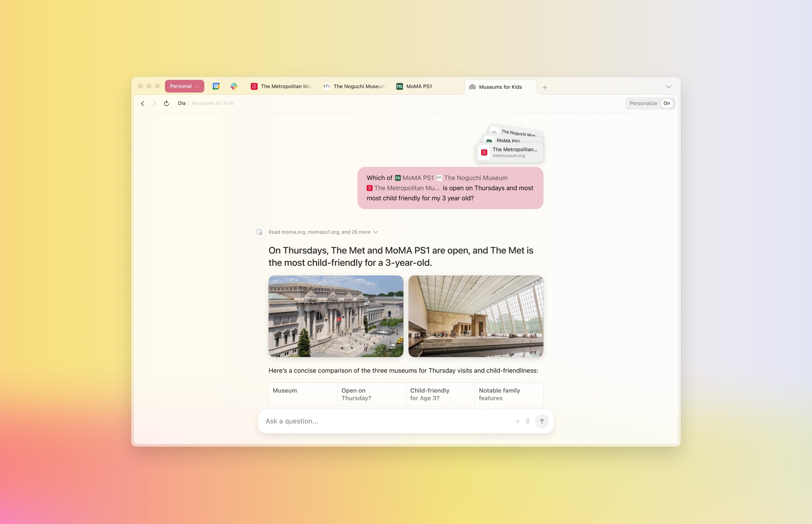This screenshot has height=524, width=812.
Task: Click the Met facade photo thumbnail
Action: coord(336,316)
